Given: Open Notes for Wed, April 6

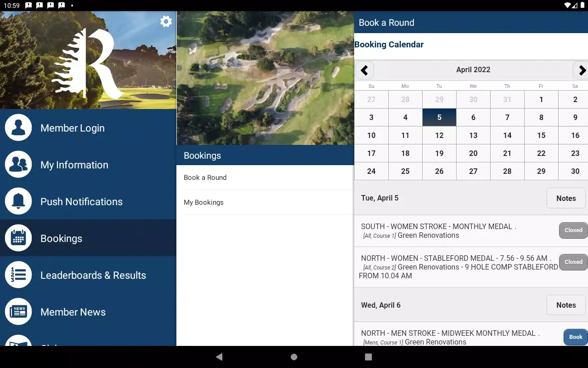Looking at the screenshot, I should (565, 305).
